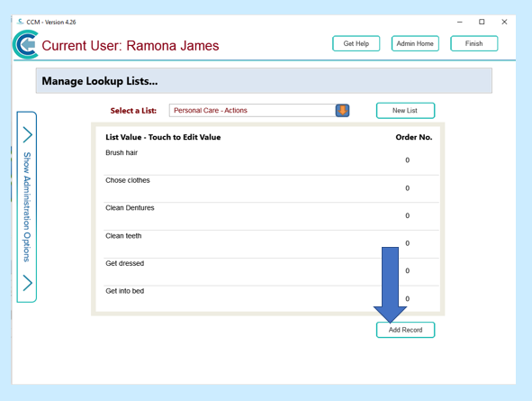Image resolution: width=532 pixels, height=401 pixels.
Task: Select the Clean Dentures entry
Action: click(x=130, y=208)
